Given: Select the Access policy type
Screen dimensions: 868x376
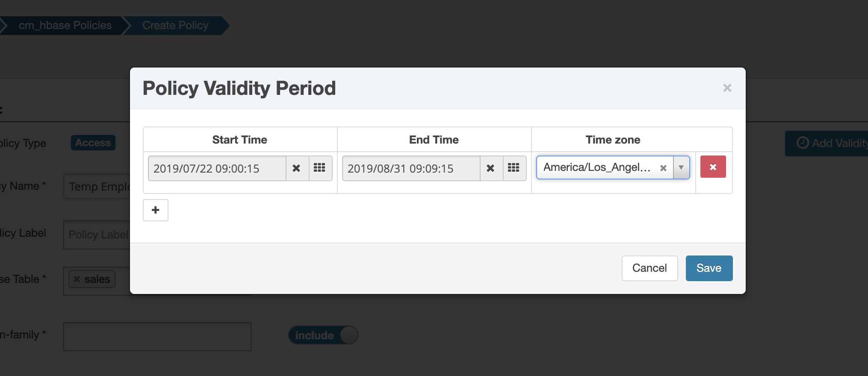Looking at the screenshot, I should [x=93, y=143].
